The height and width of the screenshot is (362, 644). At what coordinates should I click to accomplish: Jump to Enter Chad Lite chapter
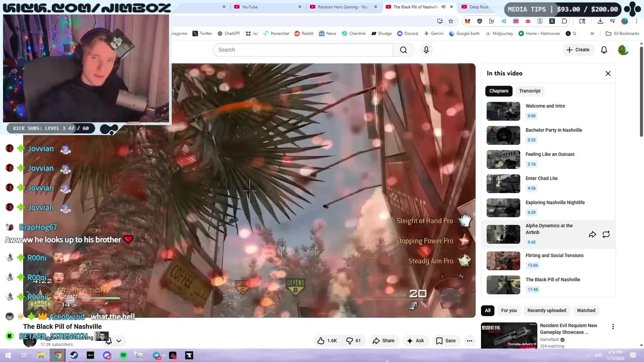pyautogui.click(x=548, y=184)
